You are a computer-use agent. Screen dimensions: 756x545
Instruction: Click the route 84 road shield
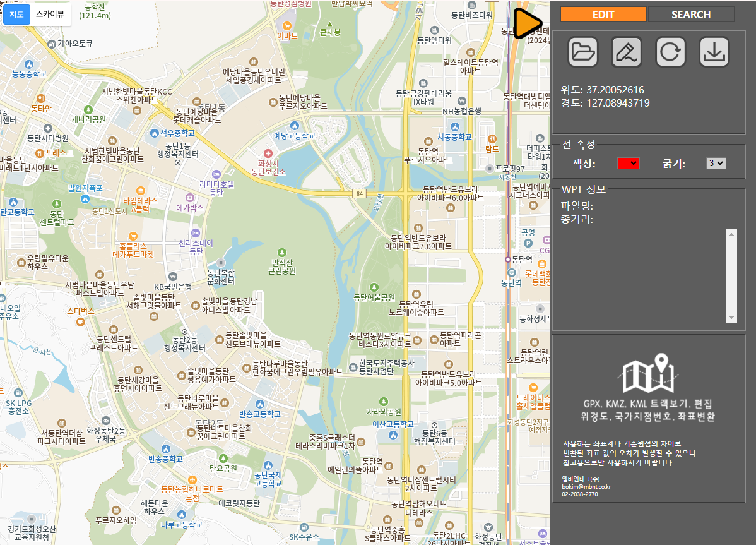click(359, 193)
